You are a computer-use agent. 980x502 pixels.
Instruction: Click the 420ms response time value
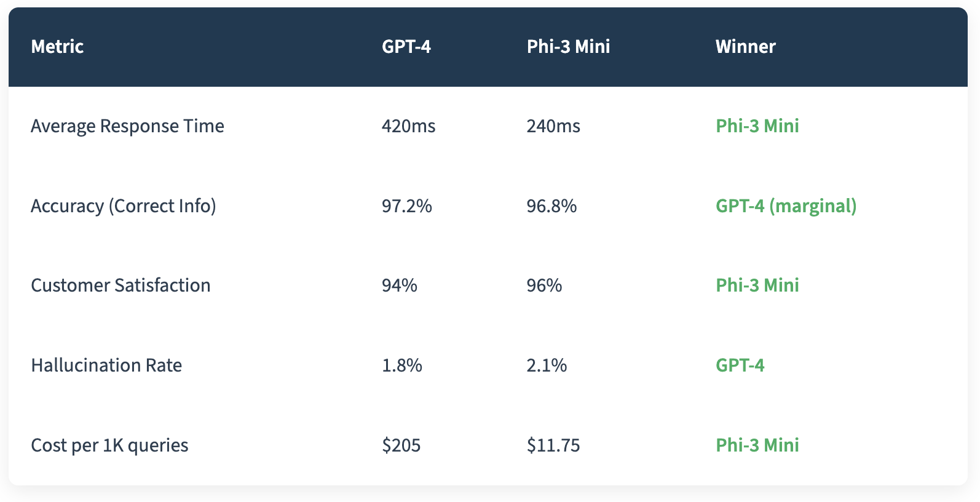[x=408, y=126]
